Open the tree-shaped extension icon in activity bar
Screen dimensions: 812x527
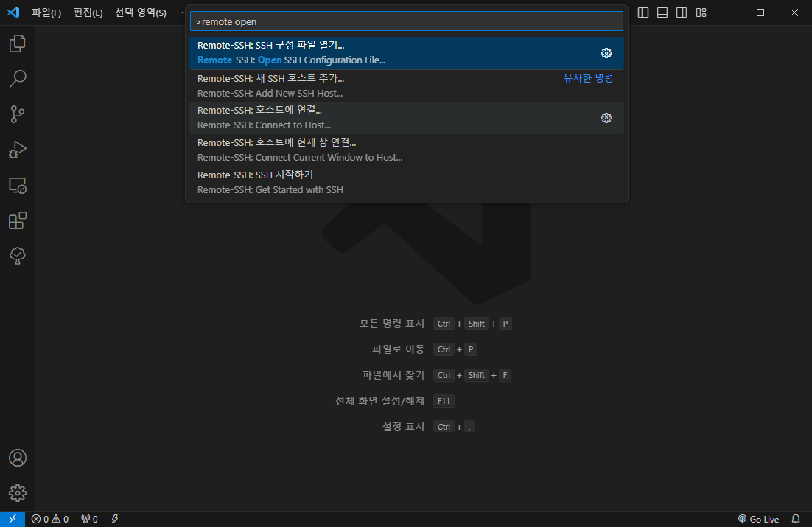point(18,256)
